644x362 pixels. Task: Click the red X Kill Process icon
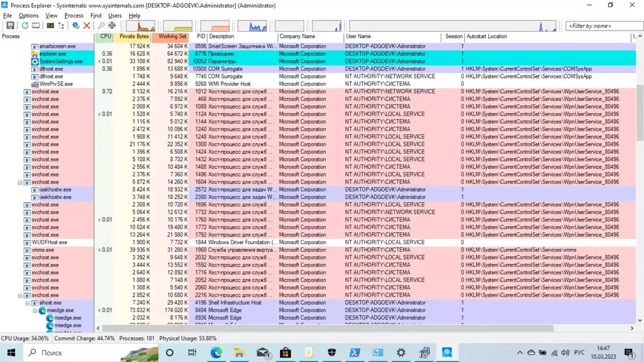pos(87,25)
